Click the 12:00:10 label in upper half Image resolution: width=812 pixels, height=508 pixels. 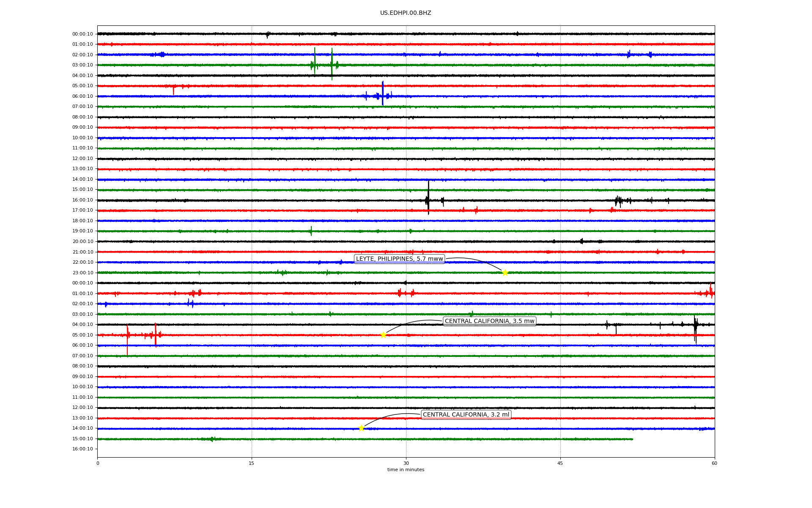82,159
